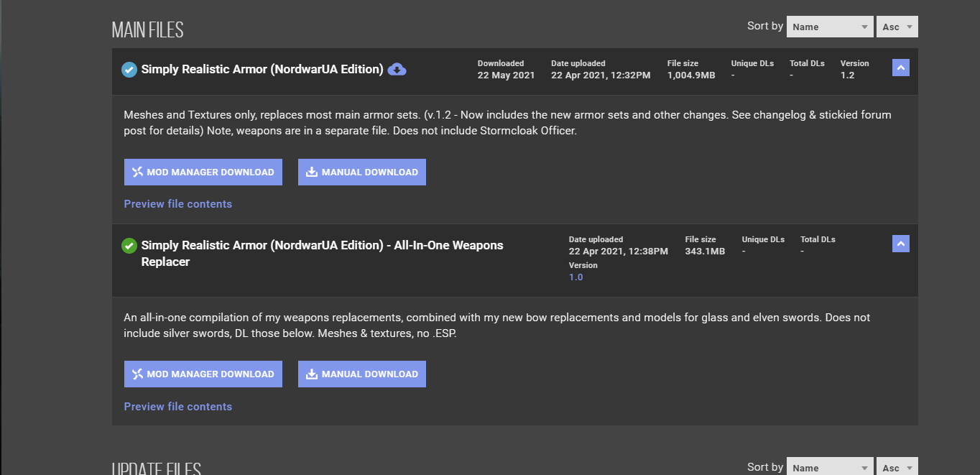Click the Simply Realistic Armor (NordwarUA Edition) title
980x475 pixels.
(x=262, y=70)
